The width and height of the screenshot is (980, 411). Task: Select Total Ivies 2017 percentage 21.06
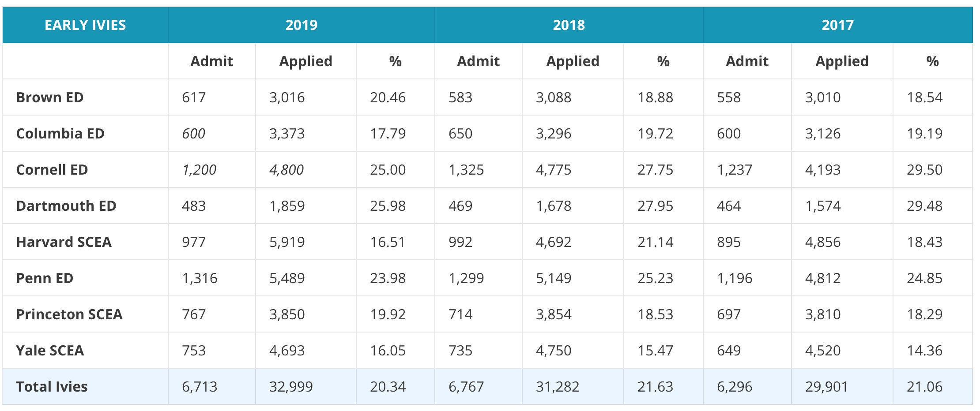pos(924,387)
